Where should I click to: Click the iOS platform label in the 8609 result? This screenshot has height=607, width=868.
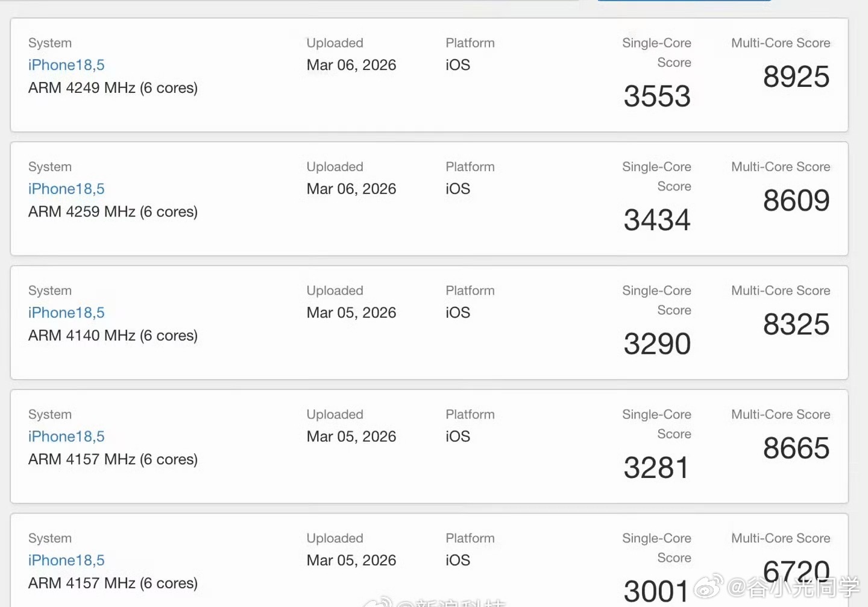tap(458, 189)
